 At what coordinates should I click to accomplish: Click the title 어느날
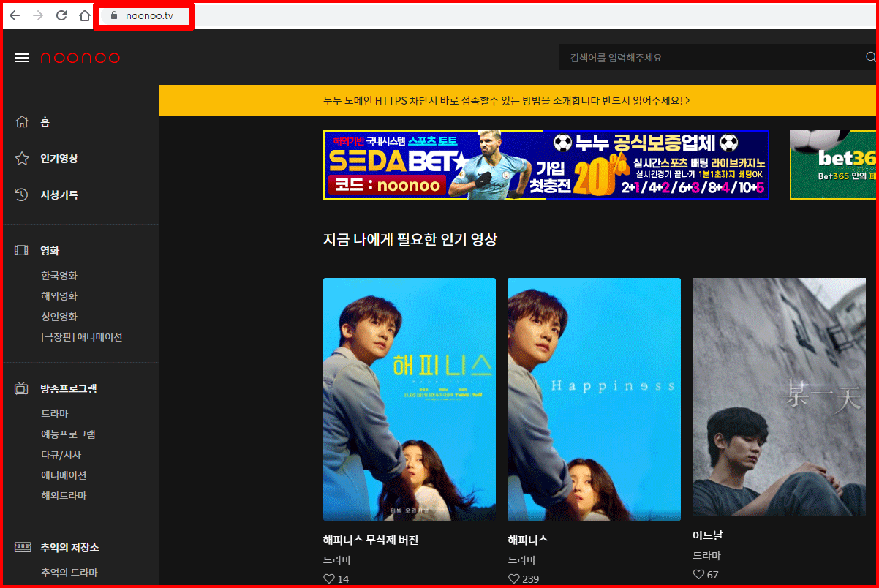(707, 535)
